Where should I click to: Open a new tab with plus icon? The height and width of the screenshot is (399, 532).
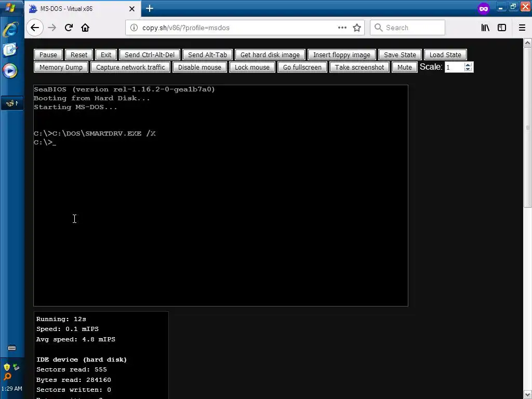150,8
